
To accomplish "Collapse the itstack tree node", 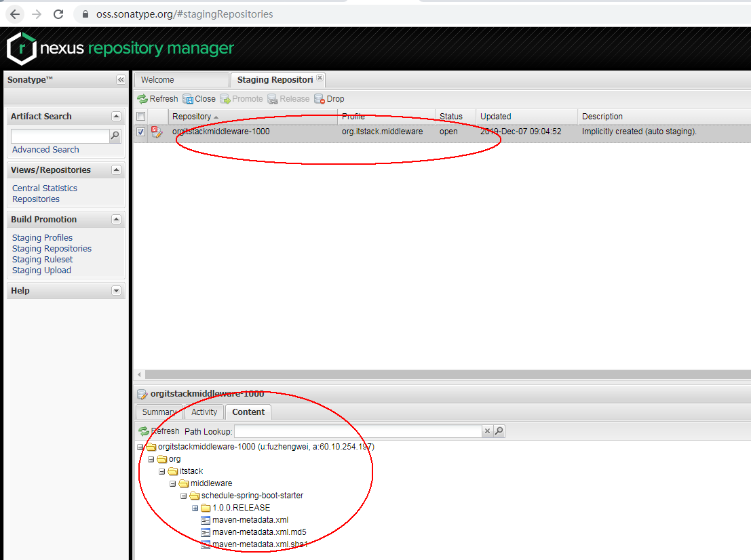I will pos(162,471).
